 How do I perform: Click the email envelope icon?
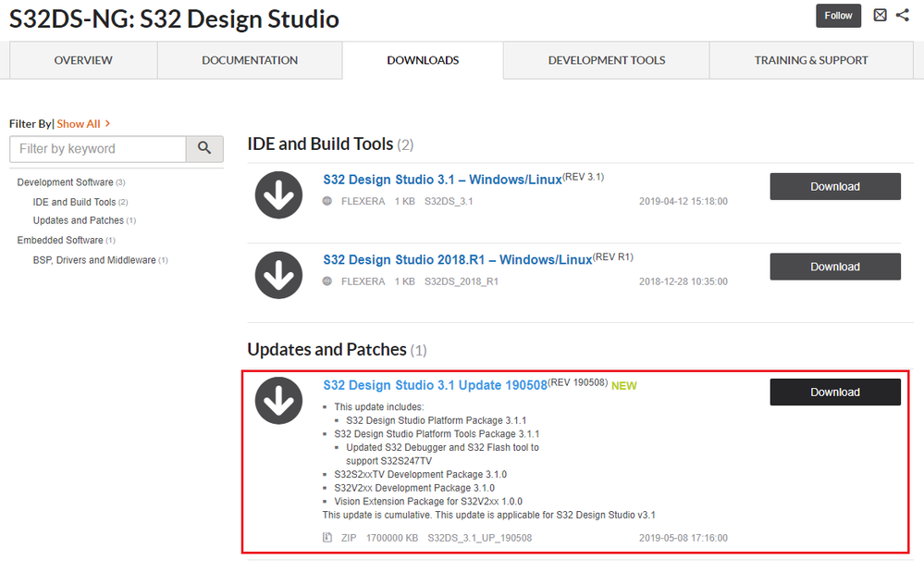881,16
